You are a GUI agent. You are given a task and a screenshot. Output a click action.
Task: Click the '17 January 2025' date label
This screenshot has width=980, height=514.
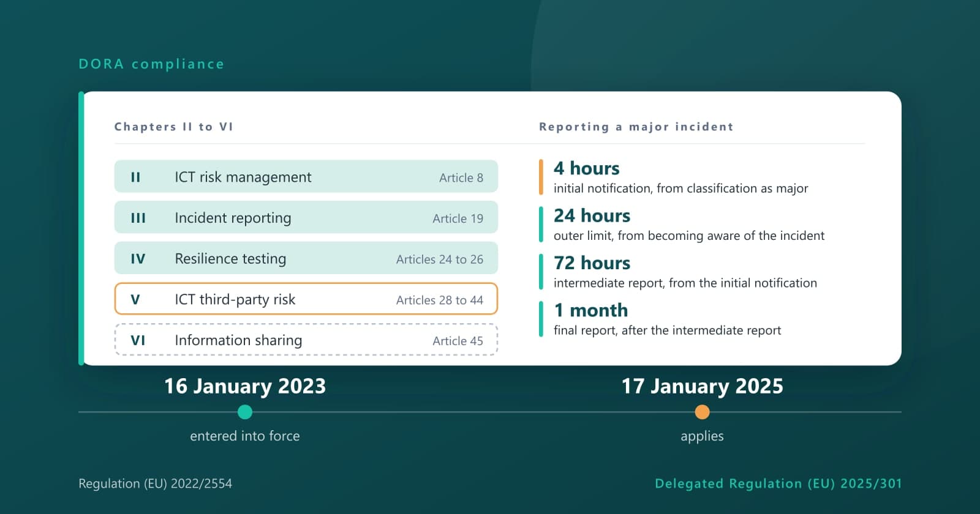pyautogui.click(x=703, y=386)
